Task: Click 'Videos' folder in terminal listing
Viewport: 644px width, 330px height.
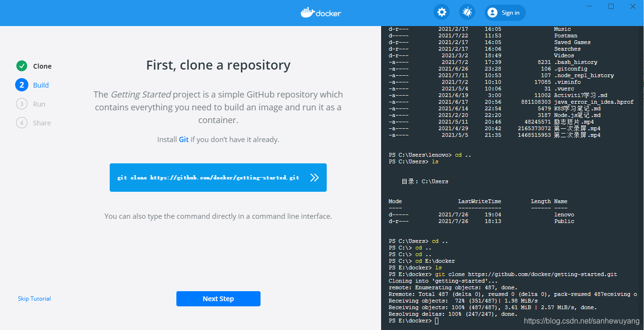Action: [564, 55]
